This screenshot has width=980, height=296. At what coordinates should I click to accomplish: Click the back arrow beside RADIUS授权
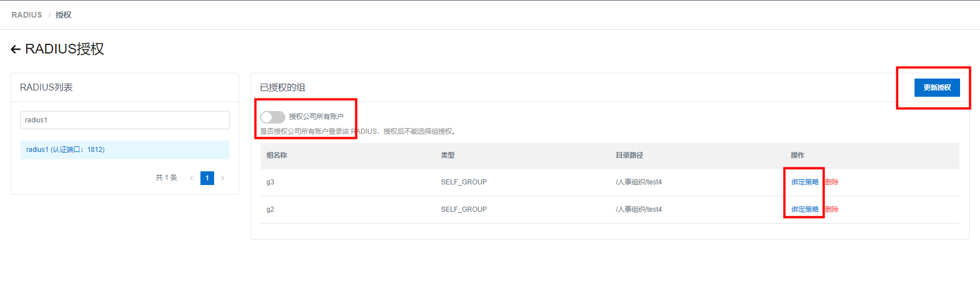(x=15, y=50)
